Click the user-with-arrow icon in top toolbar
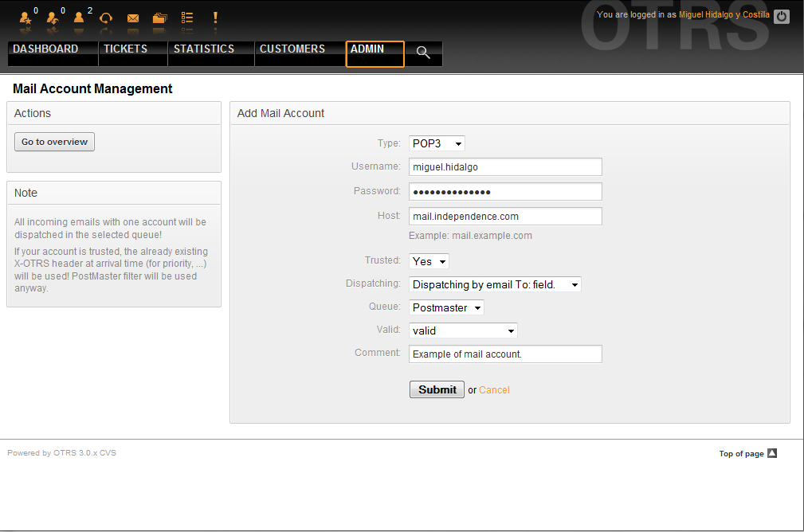Viewport: 804px width, 532px height. (53, 18)
